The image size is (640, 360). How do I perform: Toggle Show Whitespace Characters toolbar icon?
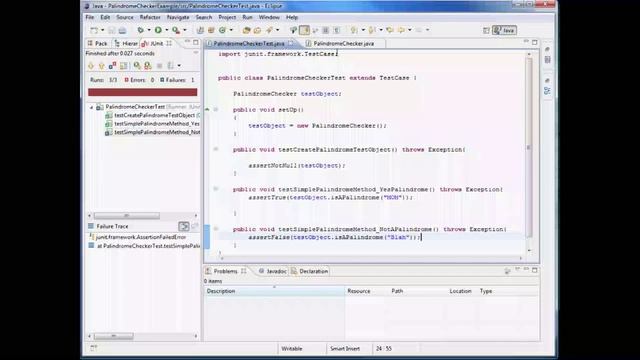click(x=337, y=30)
